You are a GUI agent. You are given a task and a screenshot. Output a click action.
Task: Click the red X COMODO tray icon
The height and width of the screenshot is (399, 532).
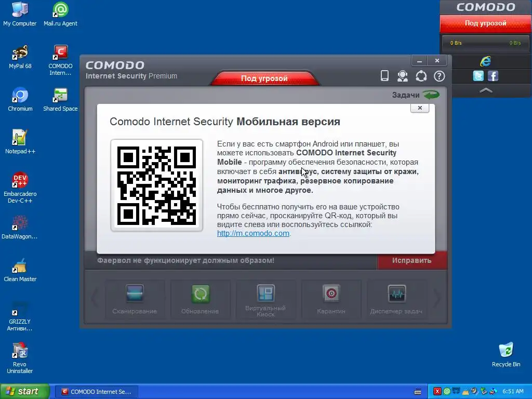point(437,392)
